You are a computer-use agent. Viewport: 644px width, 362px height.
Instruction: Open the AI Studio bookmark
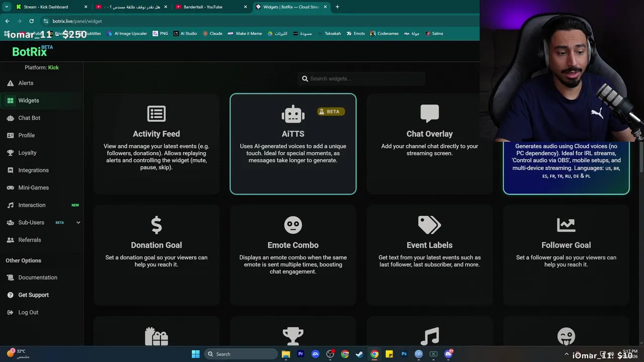click(x=185, y=34)
